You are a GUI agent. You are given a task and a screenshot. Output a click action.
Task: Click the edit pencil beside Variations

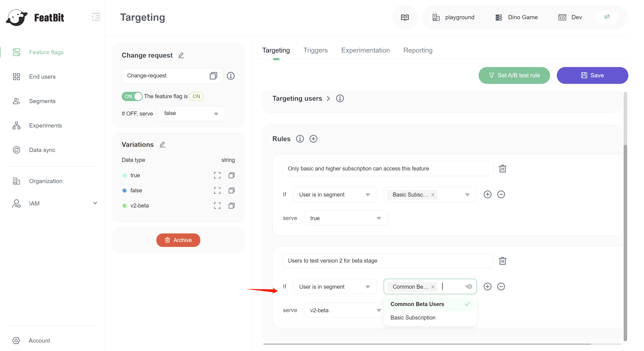162,144
